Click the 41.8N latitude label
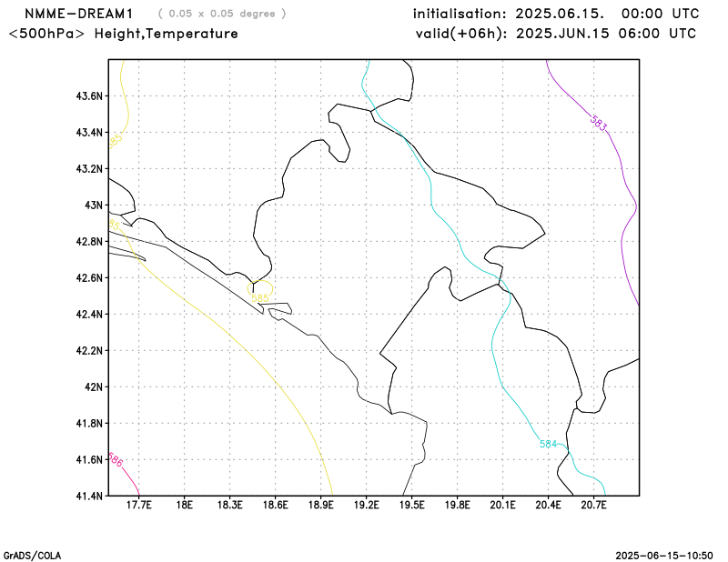Viewport: 728px width, 562px height. 88,423
